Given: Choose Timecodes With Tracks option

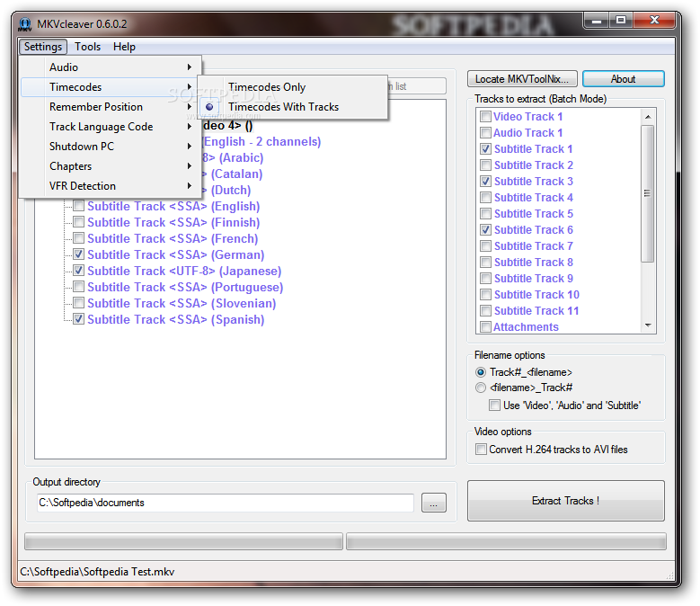Looking at the screenshot, I should (x=293, y=107).
